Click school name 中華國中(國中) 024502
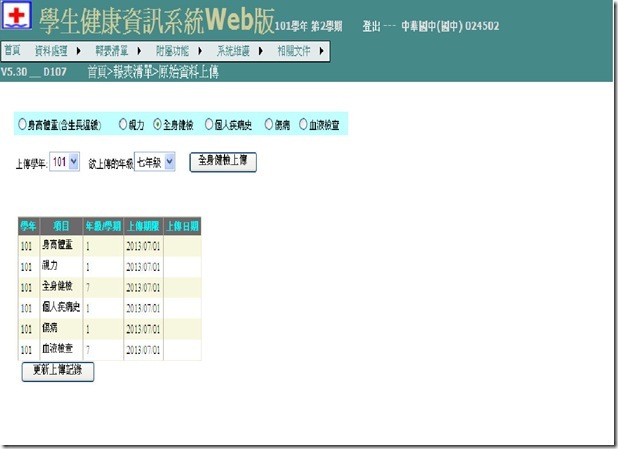 pos(450,26)
